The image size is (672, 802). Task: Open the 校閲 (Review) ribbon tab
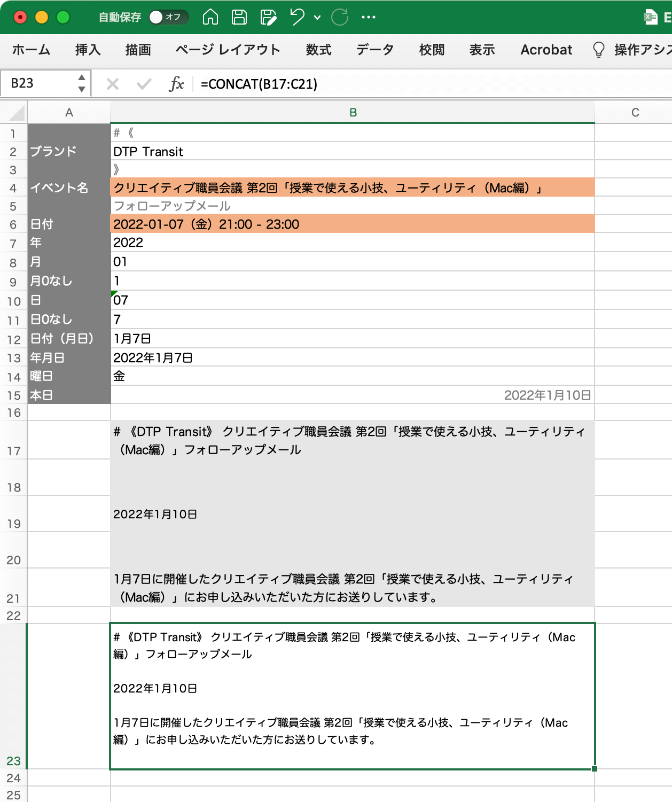click(432, 50)
